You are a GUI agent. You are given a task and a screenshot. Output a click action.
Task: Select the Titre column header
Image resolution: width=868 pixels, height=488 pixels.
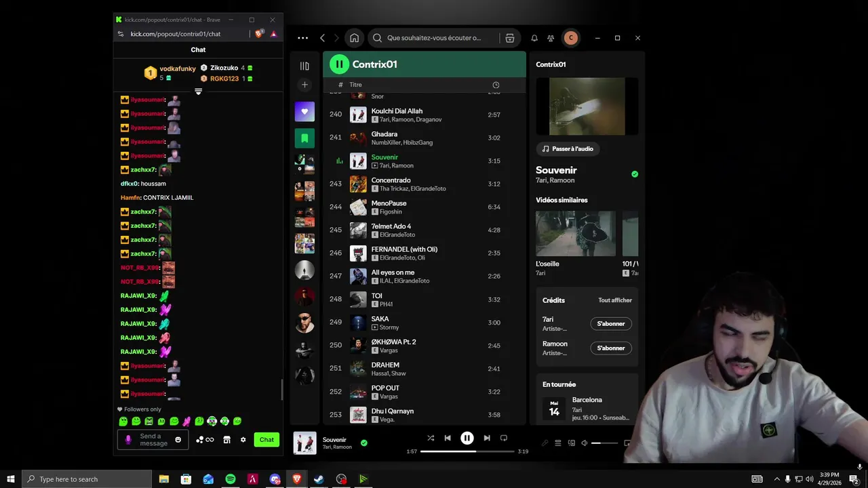tap(355, 85)
